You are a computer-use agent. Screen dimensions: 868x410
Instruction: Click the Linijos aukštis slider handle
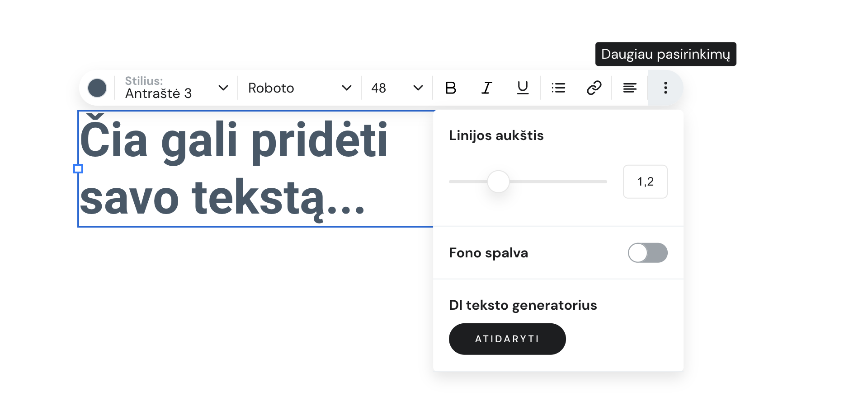498,182
